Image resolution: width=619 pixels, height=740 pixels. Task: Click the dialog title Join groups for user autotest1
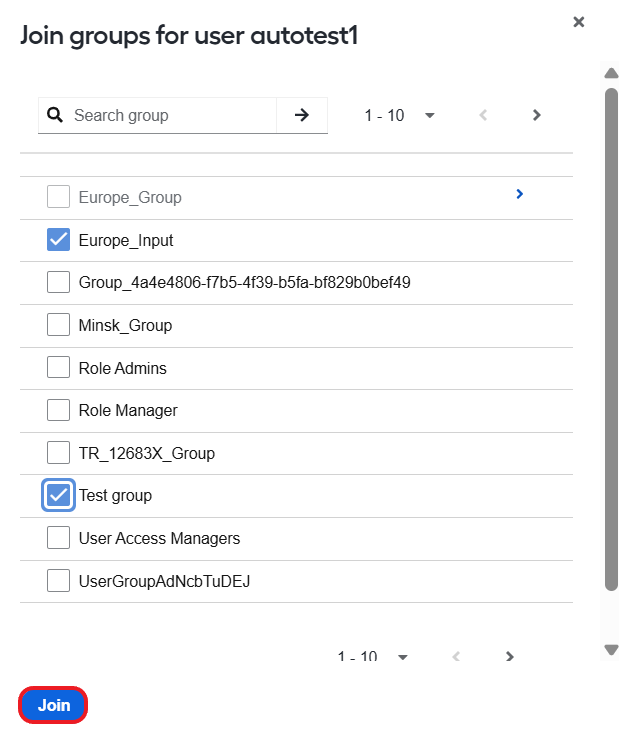[x=189, y=36]
